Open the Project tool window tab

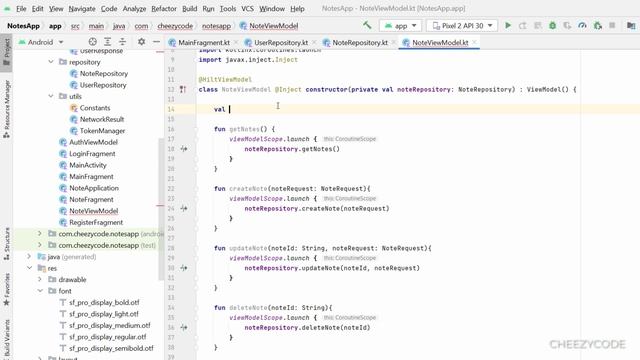pyautogui.click(x=6, y=52)
